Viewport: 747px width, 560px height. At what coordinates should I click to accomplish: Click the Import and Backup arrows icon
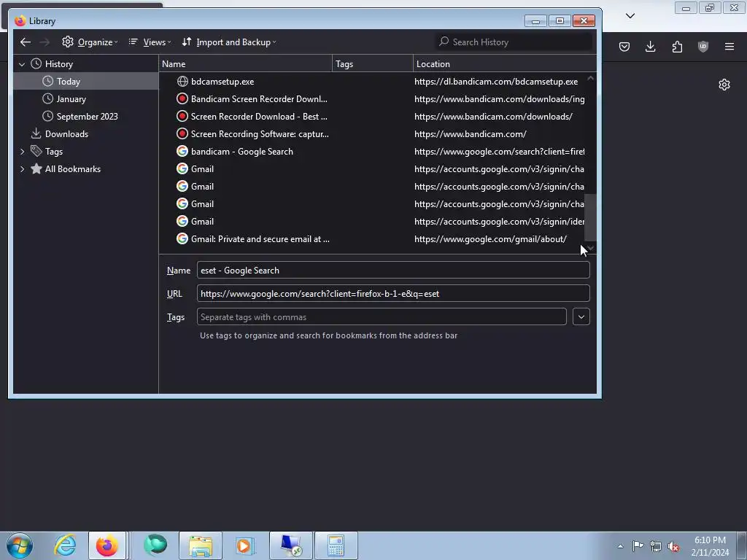click(x=187, y=42)
